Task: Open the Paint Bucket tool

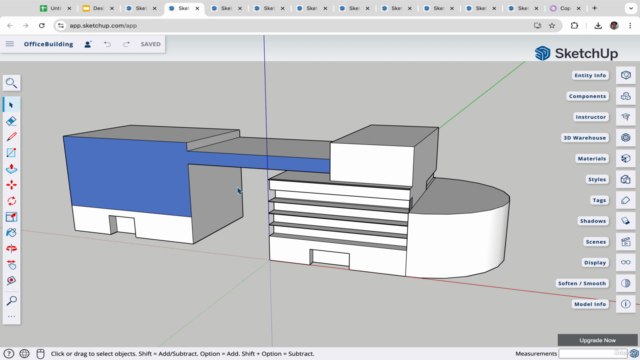Action: (11, 233)
